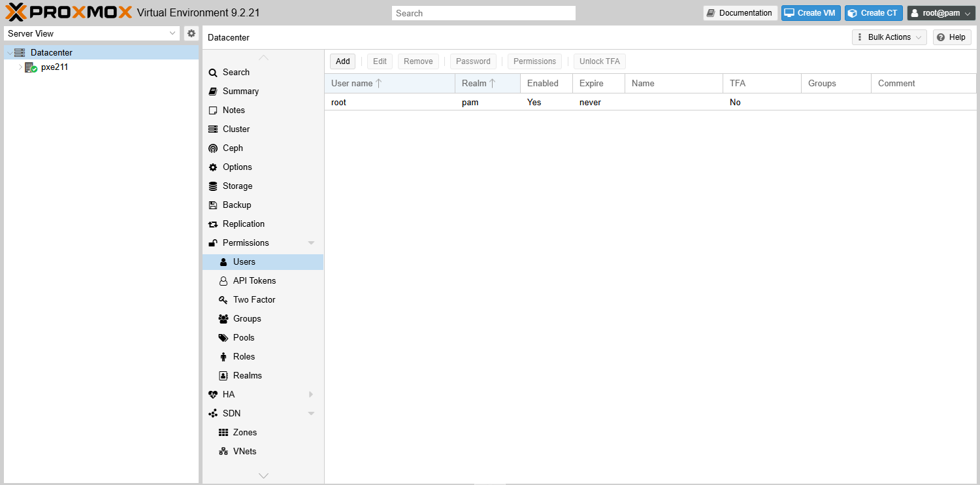Expand the pxe211 node in tree

click(20, 67)
